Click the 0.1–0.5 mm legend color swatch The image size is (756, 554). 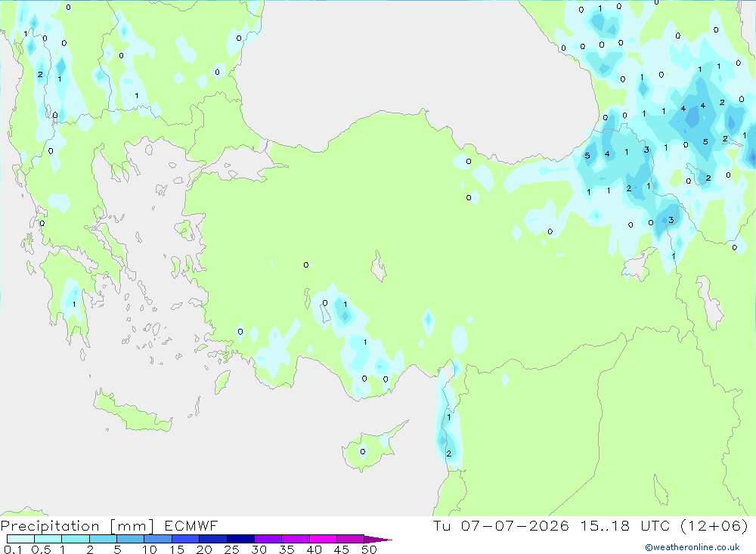click(20, 539)
